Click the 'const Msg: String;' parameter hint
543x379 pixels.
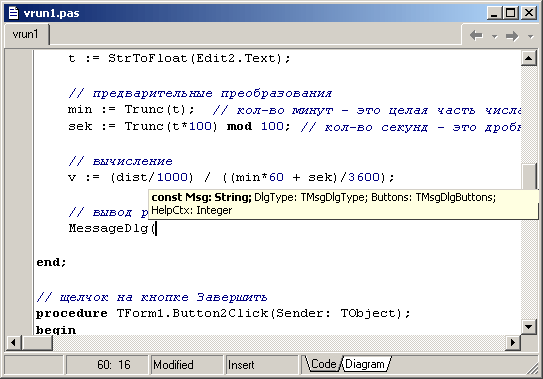tap(201, 197)
